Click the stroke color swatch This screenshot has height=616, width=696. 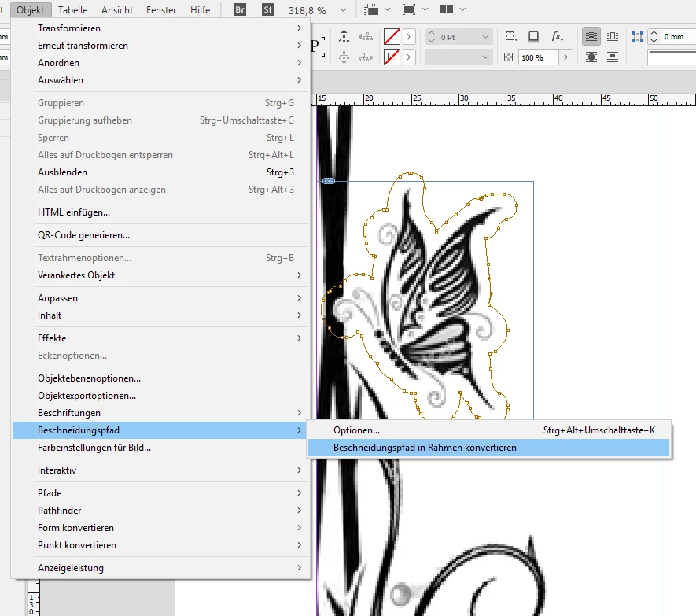point(392,57)
